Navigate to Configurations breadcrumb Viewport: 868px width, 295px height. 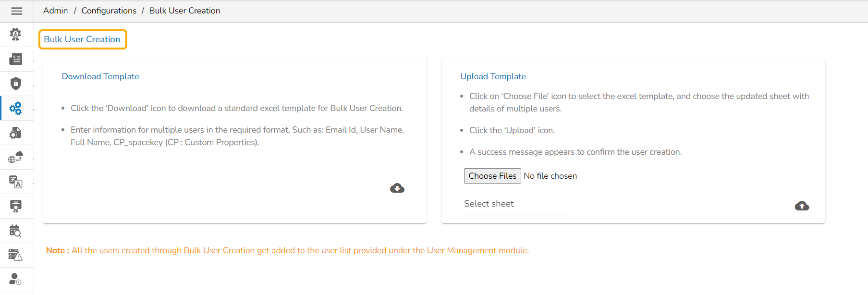coord(109,11)
